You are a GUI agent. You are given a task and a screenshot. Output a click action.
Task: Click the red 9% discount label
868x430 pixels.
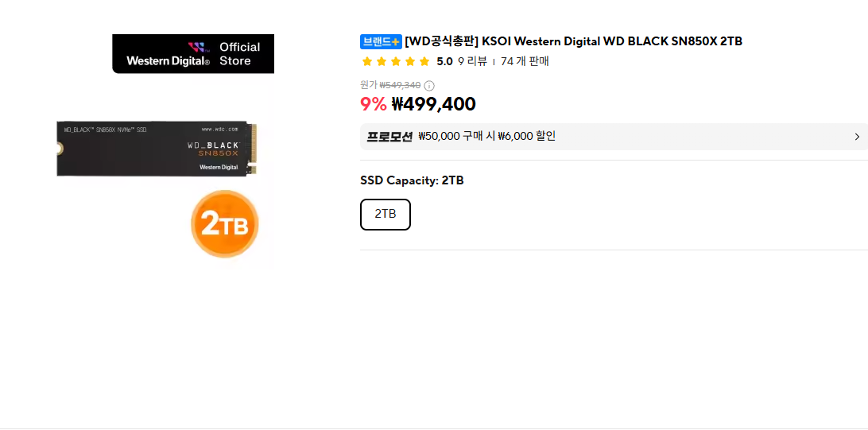(x=374, y=104)
